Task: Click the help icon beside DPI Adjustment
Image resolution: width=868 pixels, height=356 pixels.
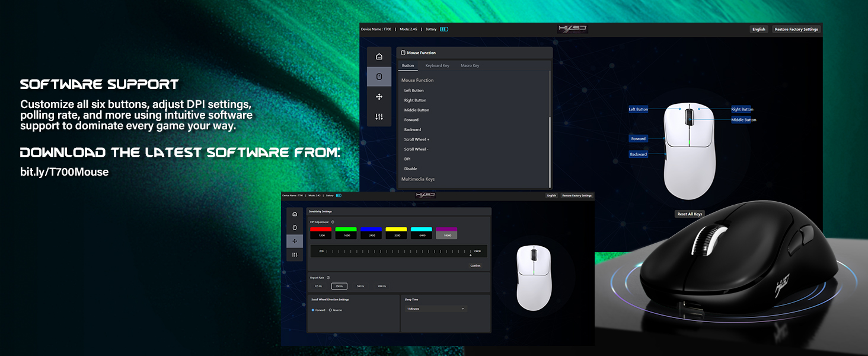Action: pyautogui.click(x=333, y=222)
